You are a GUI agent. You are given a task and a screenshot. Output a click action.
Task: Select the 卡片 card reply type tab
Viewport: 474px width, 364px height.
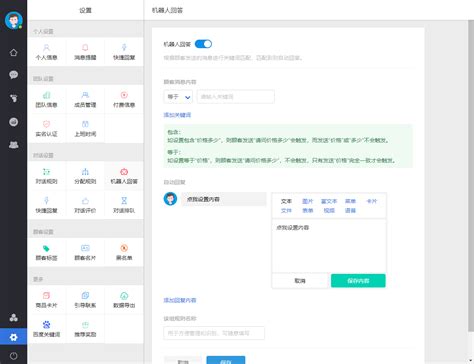coord(371,201)
